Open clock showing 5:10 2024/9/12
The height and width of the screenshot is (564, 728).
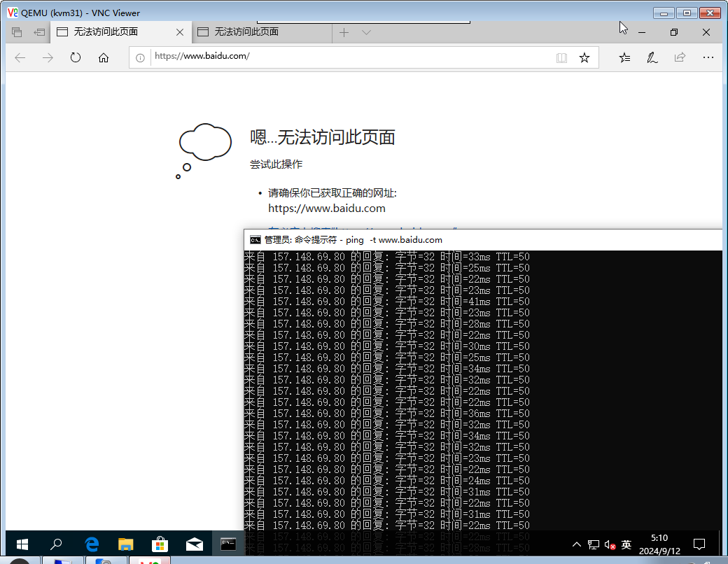pos(659,544)
